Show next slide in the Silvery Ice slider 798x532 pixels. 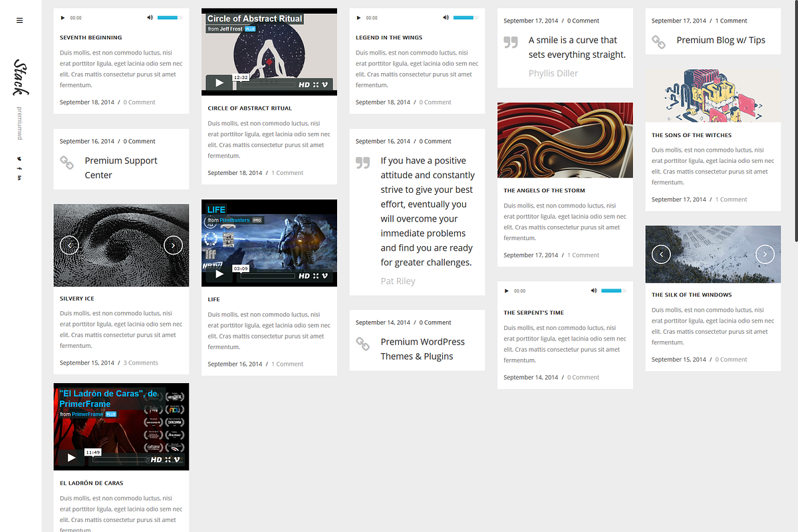(173, 245)
